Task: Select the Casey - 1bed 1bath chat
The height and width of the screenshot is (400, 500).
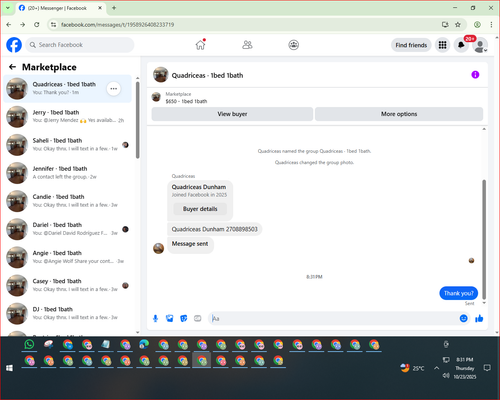Action: (x=67, y=285)
